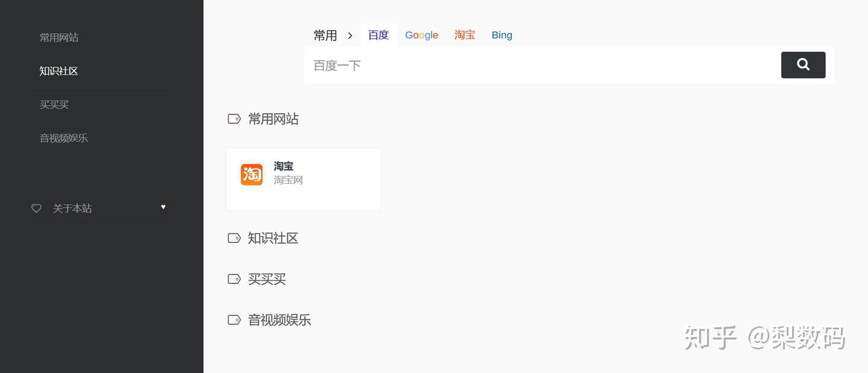Click the tag icon next to 常用网站 heading
The width and height of the screenshot is (868, 373).
[x=234, y=119]
